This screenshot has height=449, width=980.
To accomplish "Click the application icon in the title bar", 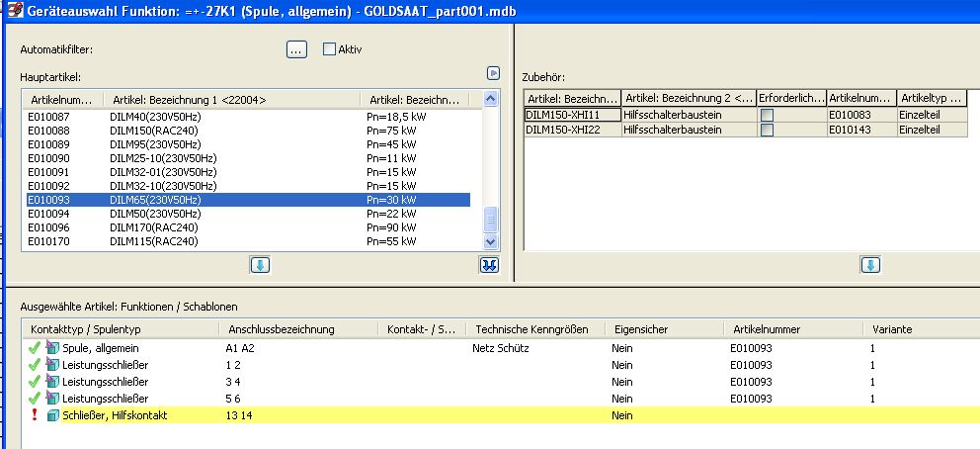I will click(x=16, y=11).
